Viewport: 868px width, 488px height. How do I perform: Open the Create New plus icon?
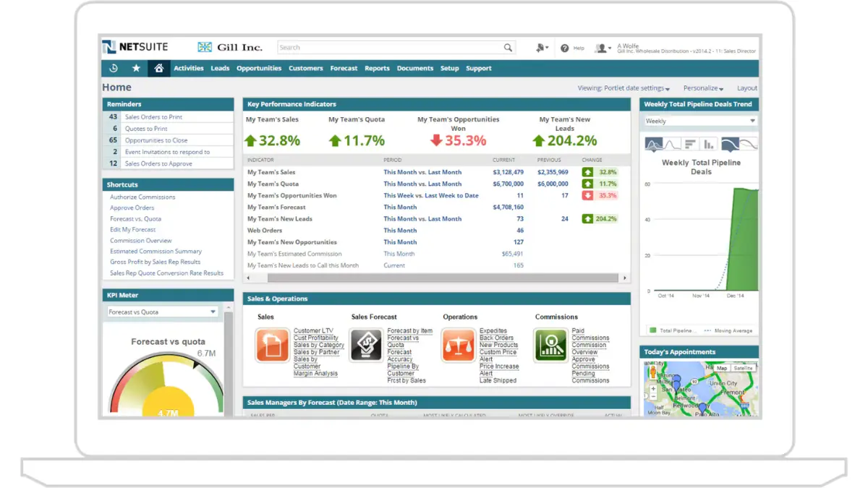tap(540, 48)
